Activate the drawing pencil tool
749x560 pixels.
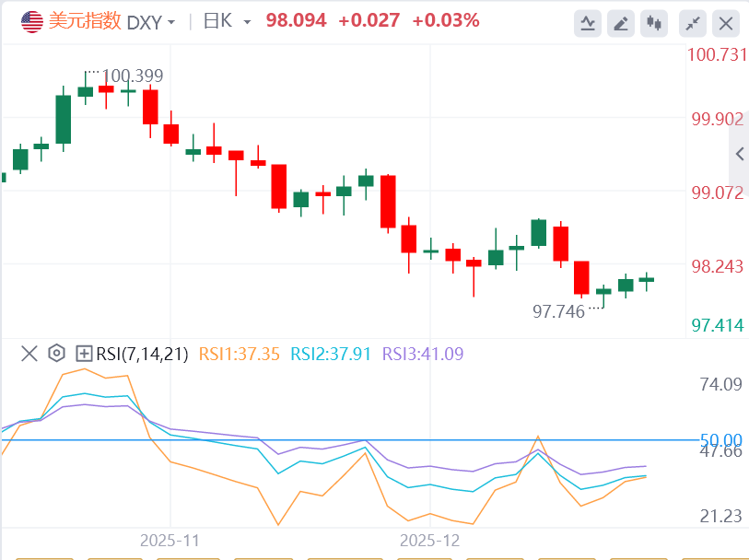point(622,22)
